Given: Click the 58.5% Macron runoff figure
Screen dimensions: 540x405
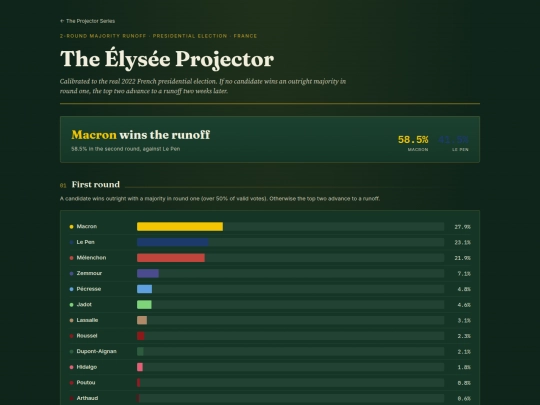Looking at the screenshot, I should click(x=413, y=139).
